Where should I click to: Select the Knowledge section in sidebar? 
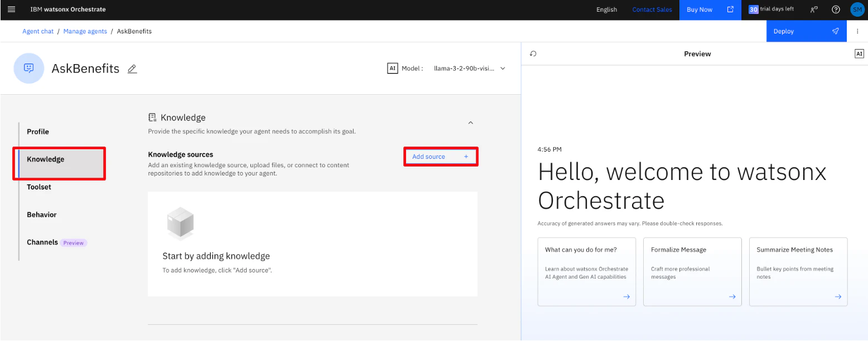coord(61,159)
